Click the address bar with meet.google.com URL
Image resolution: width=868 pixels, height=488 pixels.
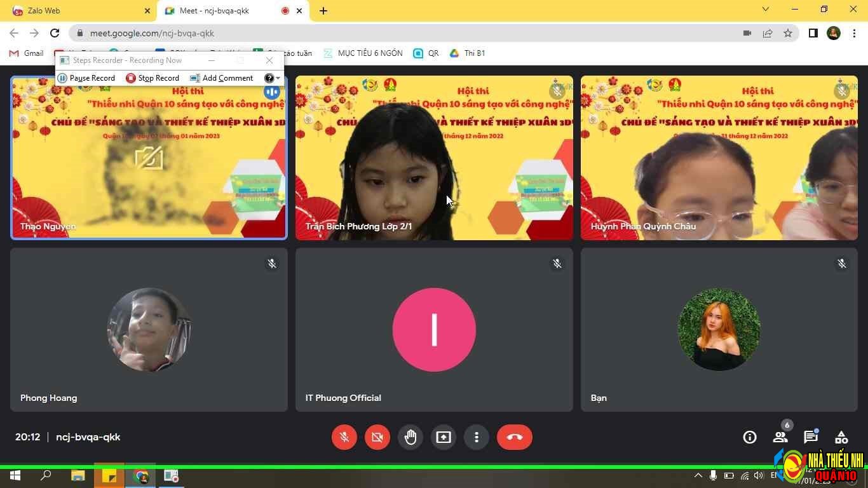[x=407, y=33]
